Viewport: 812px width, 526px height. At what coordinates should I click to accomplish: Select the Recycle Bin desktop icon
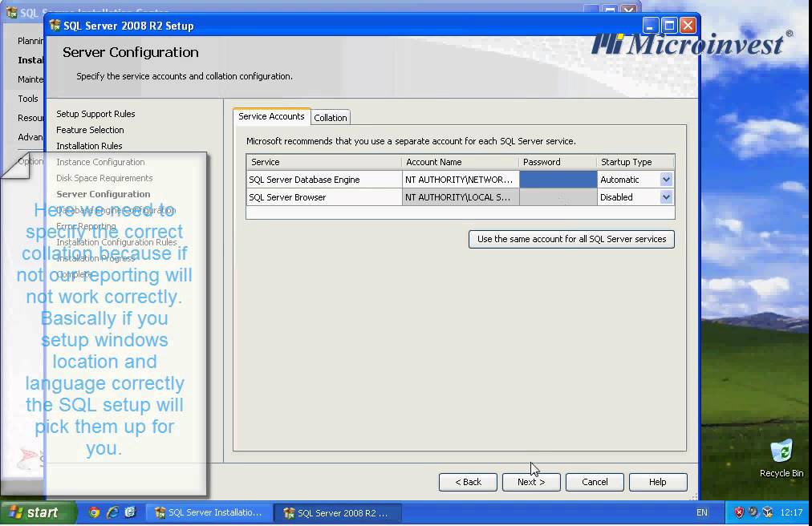(782, 458)
